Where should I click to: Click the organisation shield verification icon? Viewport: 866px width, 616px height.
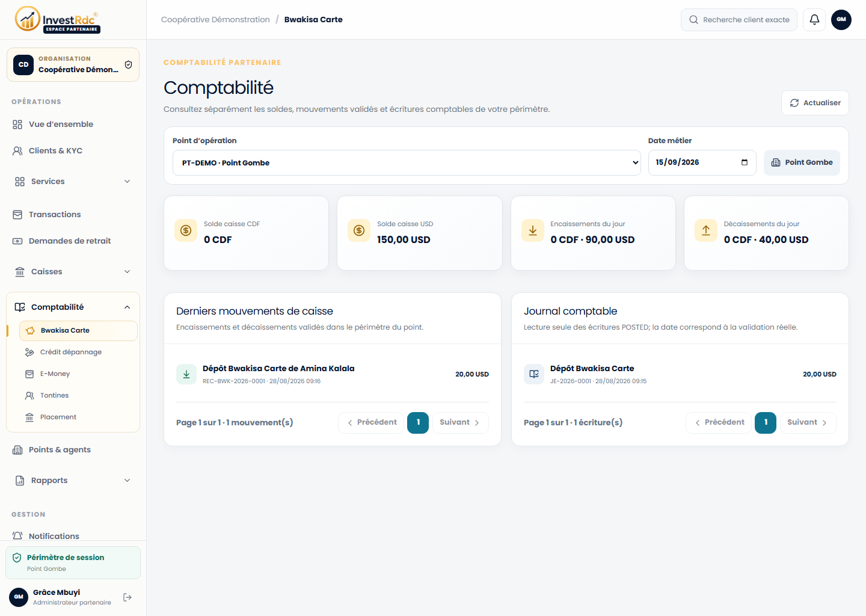point(128,64)
